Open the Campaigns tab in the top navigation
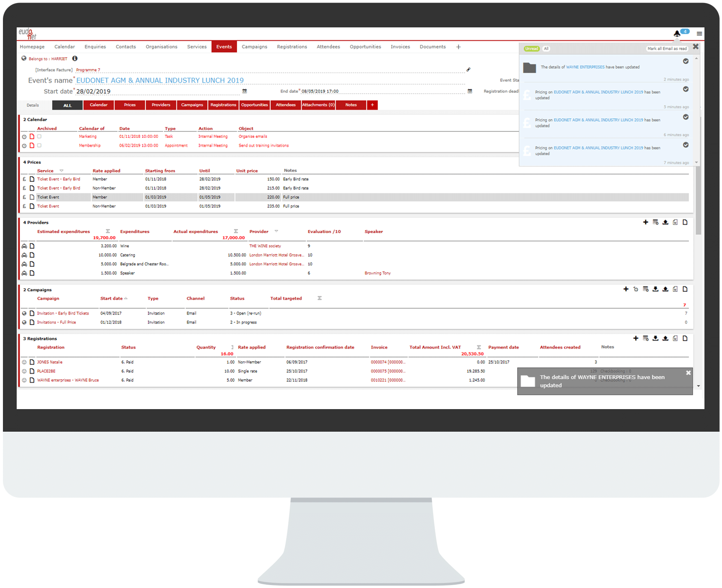722x588 pixels. [254, 47]
